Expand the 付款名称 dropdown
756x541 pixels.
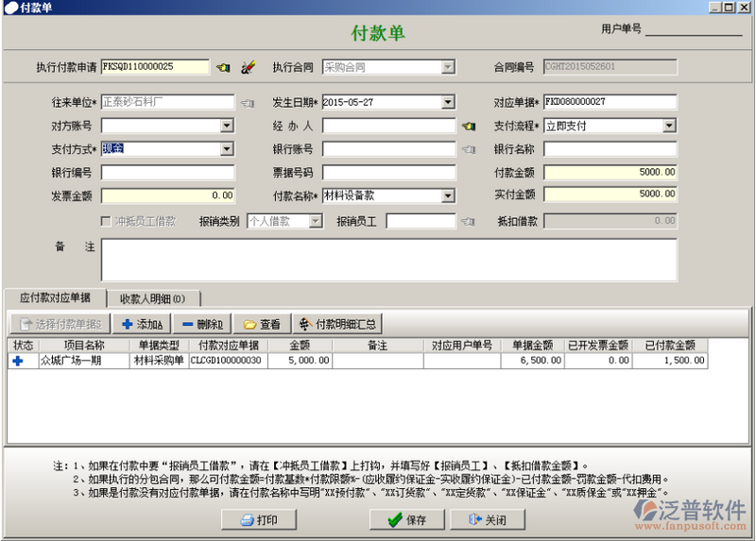tap(448, 195)
